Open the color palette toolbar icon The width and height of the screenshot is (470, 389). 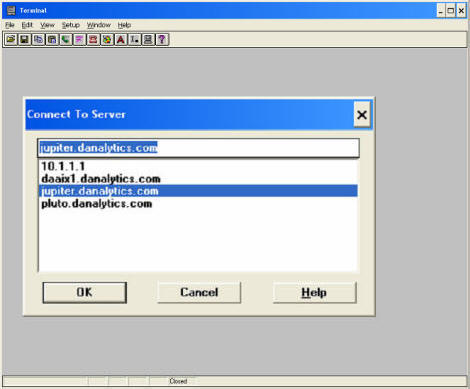click(x=107, y=40)
